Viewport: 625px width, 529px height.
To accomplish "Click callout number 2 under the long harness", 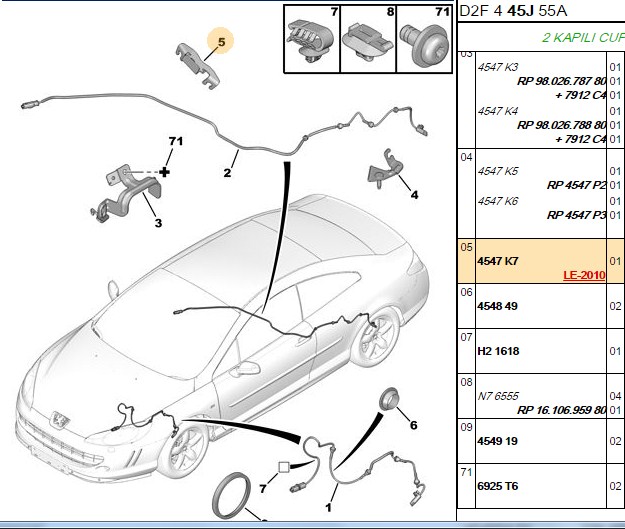I will (x=227, y=173).
